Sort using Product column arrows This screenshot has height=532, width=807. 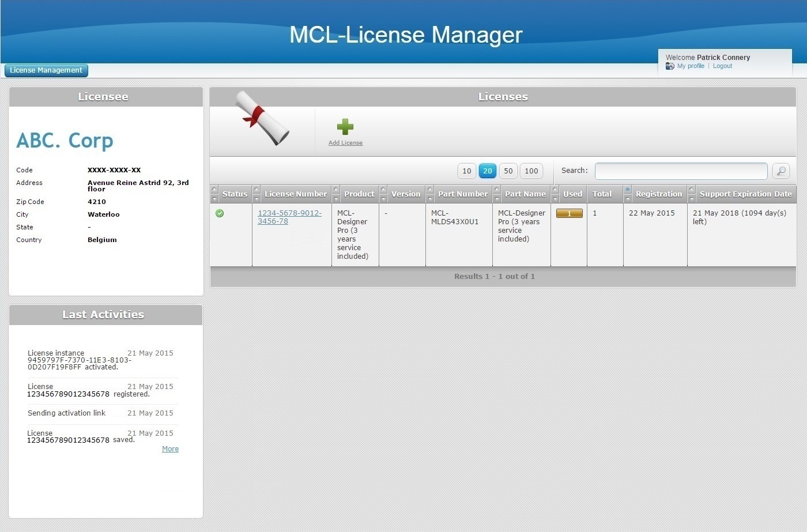(336, 194)
